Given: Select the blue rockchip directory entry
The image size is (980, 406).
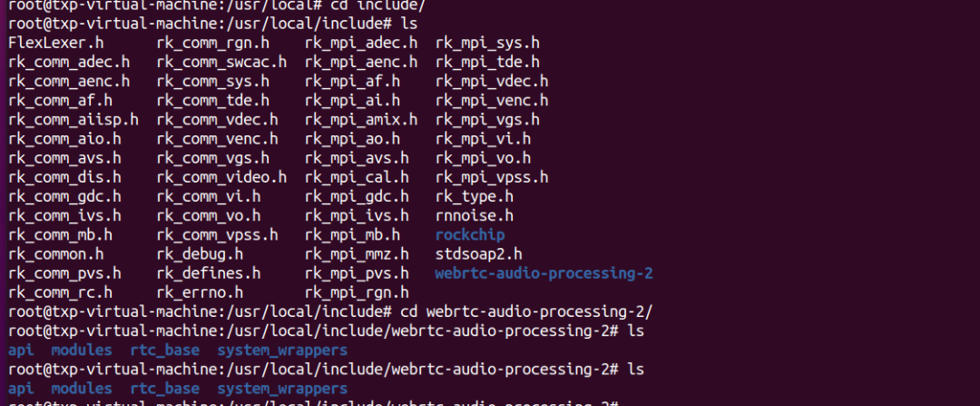Looking at the screenshot, I should coord(470,234).
